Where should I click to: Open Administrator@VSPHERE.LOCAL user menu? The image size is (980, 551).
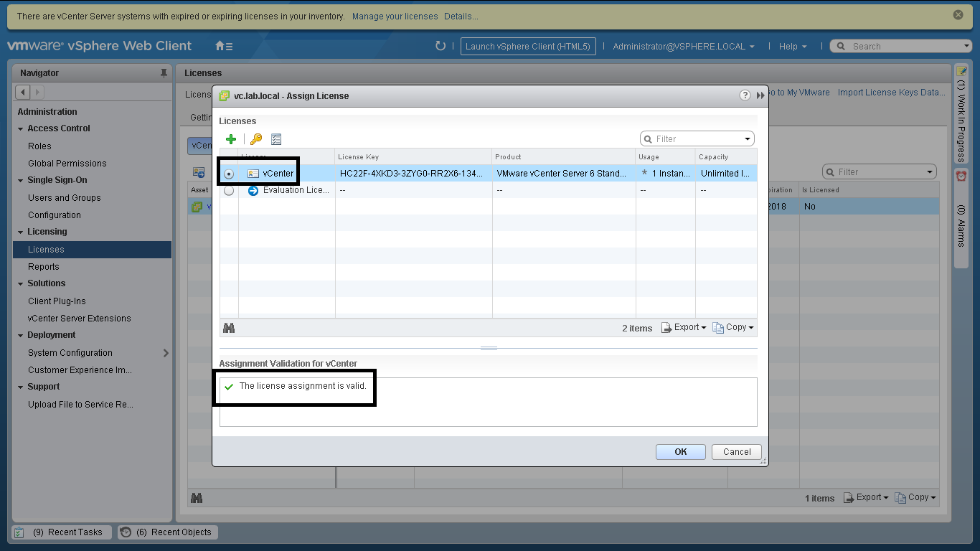pos(683,46)
